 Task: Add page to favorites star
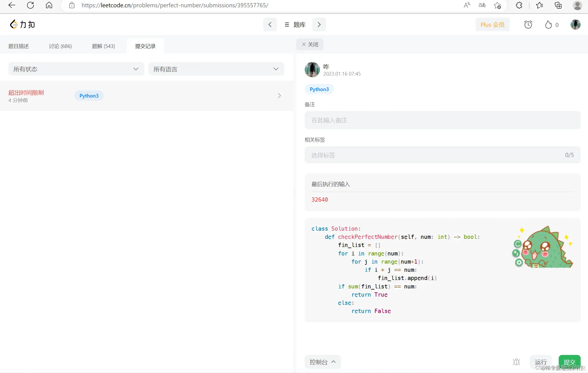tap(497, 5)
